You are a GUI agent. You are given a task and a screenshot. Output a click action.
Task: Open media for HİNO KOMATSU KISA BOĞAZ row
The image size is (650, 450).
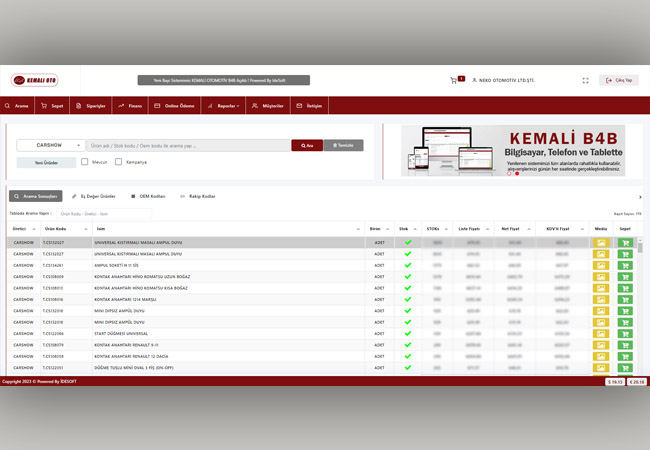point(601,288)
